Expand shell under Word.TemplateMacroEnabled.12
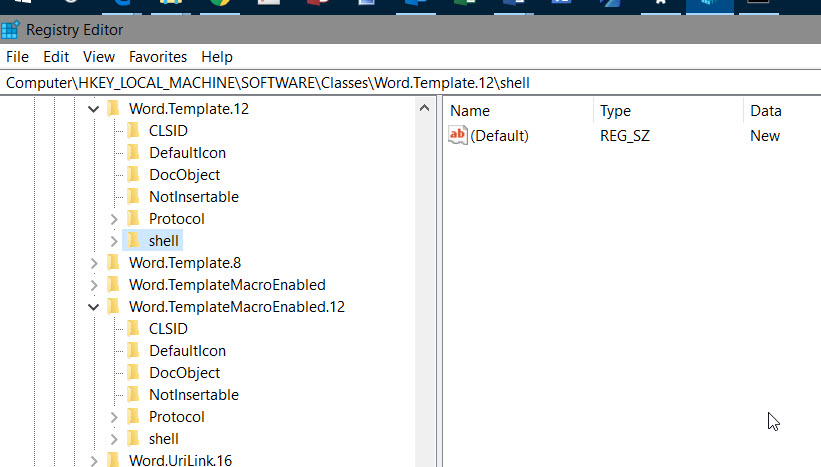821x467 pixels. pyautogui.click(x=114, y=439)
